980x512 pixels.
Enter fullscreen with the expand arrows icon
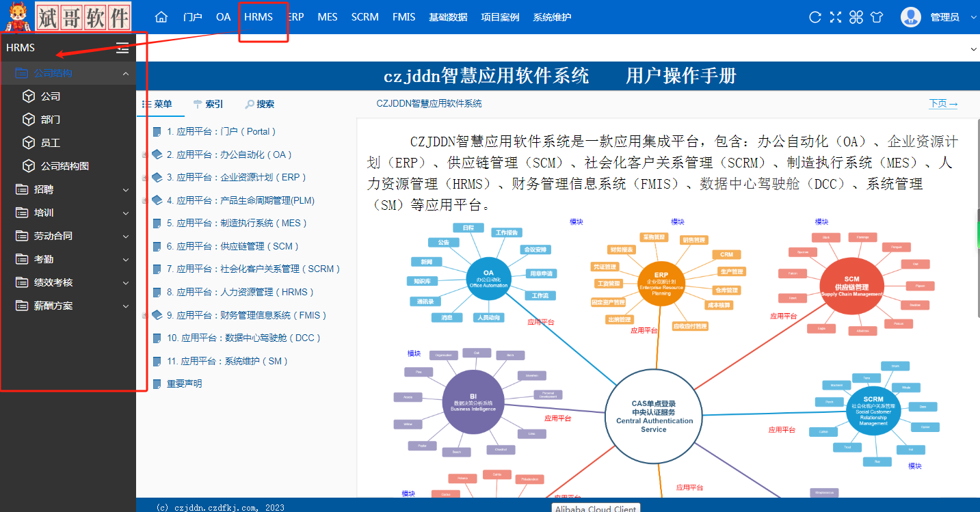tap(835, 17)
